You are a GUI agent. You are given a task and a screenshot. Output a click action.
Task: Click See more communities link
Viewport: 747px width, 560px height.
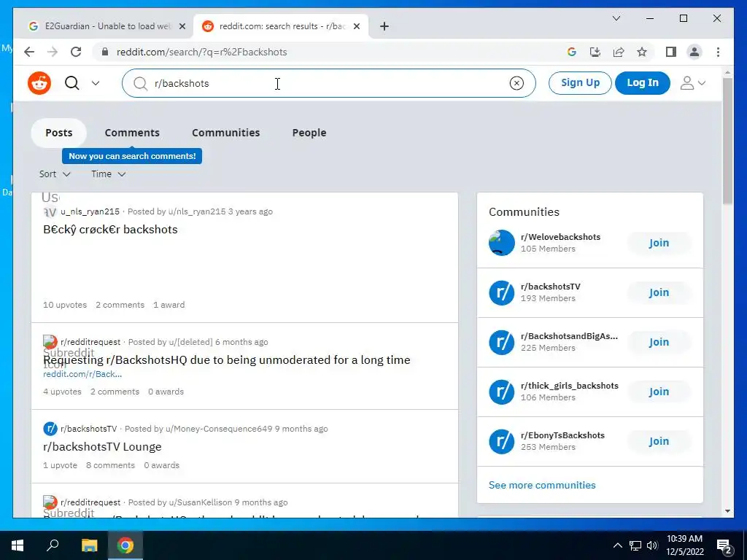point(542,485)
